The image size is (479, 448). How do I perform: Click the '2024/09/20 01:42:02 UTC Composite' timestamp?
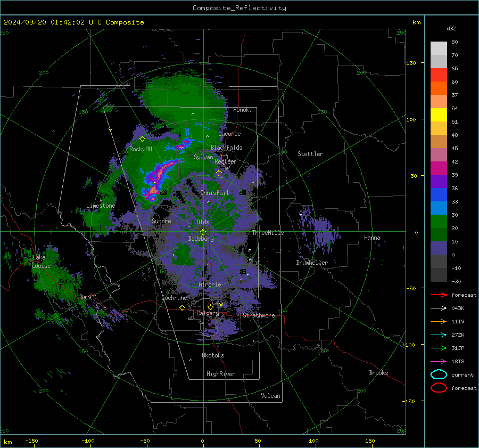click(x=73, y=22)
